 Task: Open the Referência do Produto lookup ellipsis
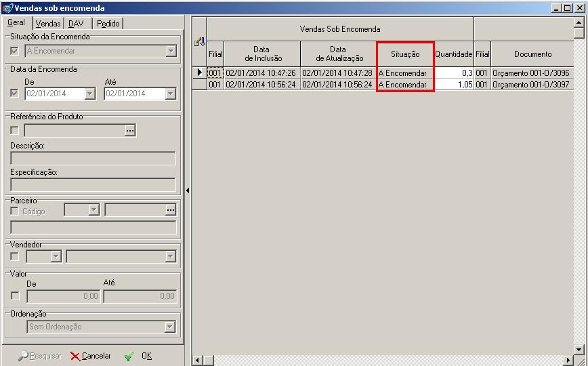131,130
